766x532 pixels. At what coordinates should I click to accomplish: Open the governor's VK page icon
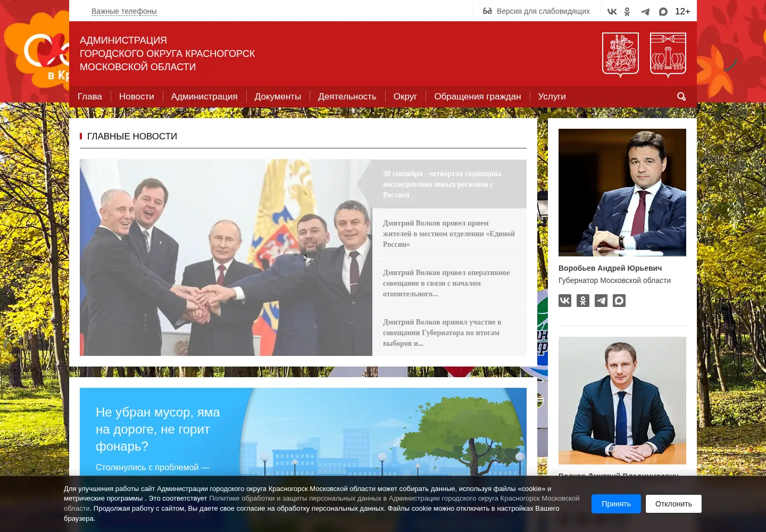point(565,301)
